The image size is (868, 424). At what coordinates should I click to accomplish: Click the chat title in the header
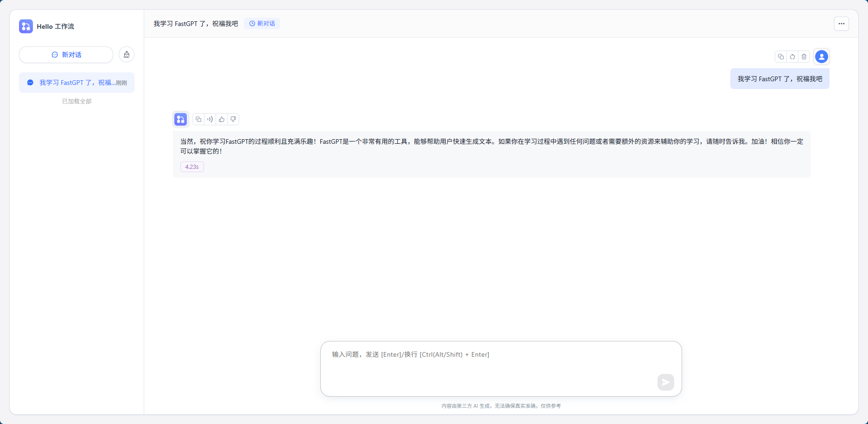tap(196, 24)
